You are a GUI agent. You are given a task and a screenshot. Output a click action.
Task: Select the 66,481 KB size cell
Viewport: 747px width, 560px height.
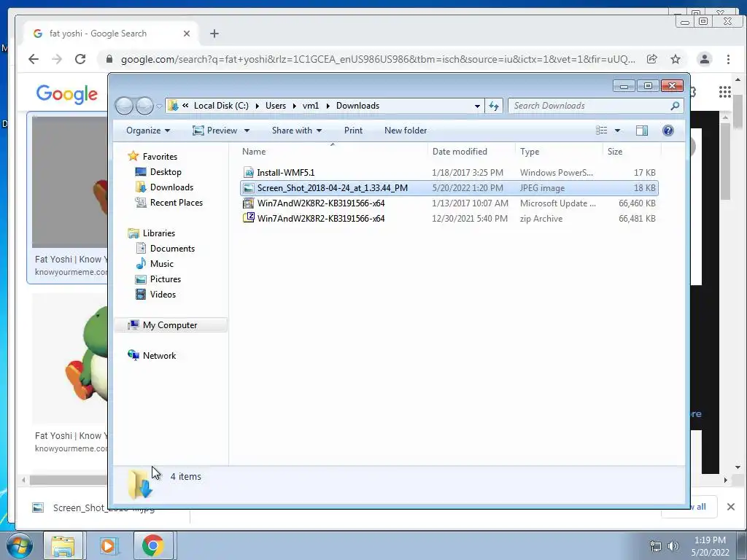coord(637,219)
